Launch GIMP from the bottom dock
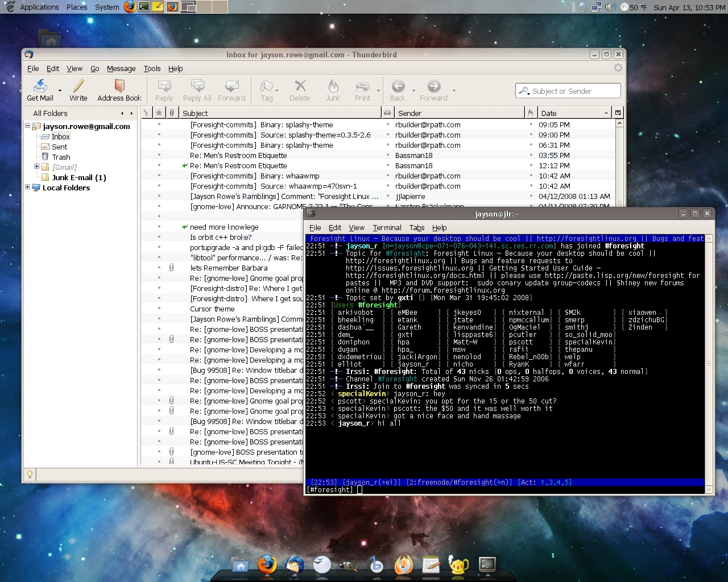728x582 pixels. pos(348,564)
